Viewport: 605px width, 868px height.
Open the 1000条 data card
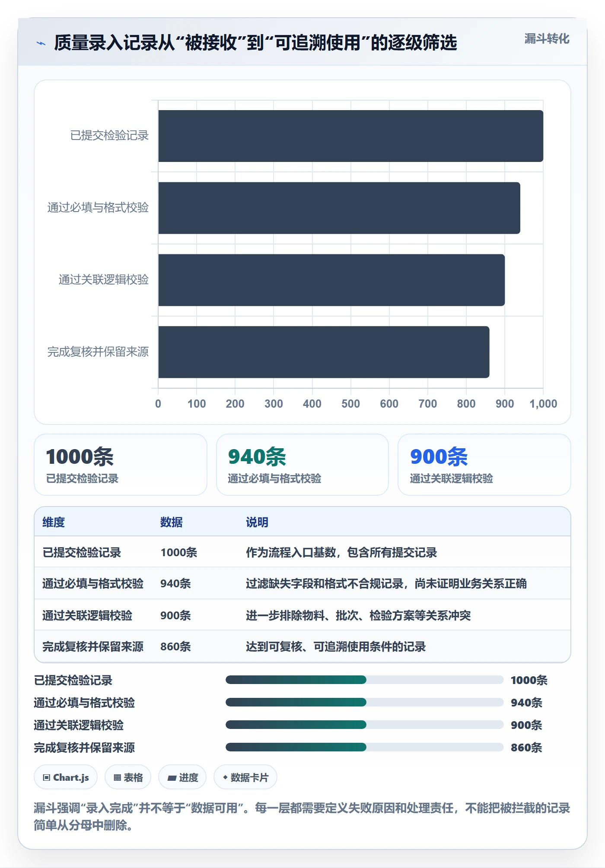(121, 465)
